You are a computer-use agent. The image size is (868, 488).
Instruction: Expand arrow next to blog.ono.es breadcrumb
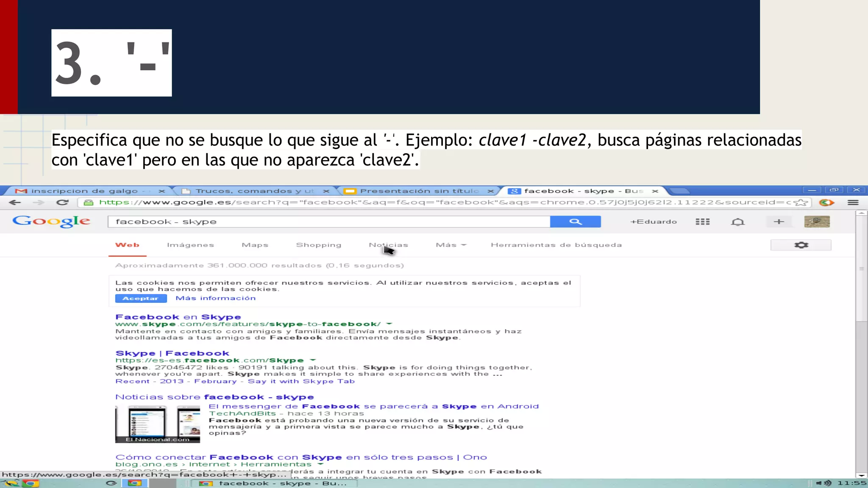tap(320, 464)
